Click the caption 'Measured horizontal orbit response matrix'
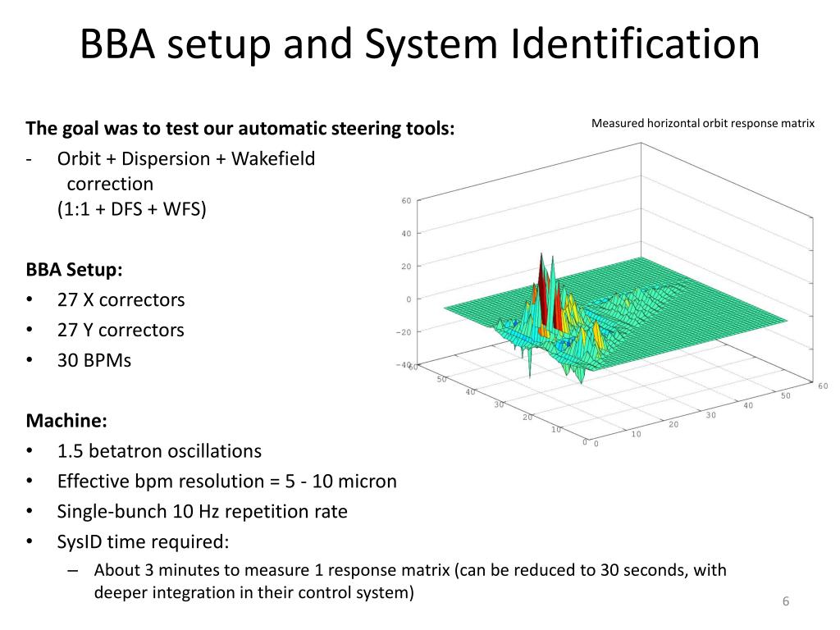 pos(703,123)
